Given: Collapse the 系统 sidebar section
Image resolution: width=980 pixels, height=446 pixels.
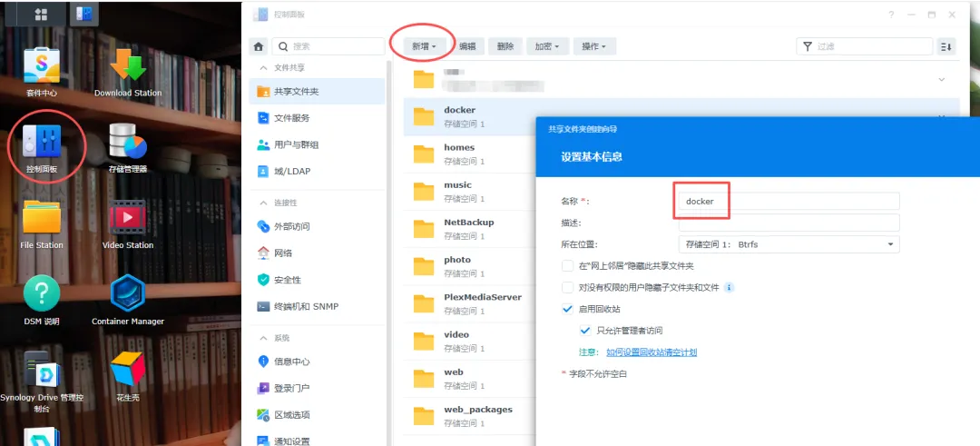Looking at the screenshot, I should 263,339.
